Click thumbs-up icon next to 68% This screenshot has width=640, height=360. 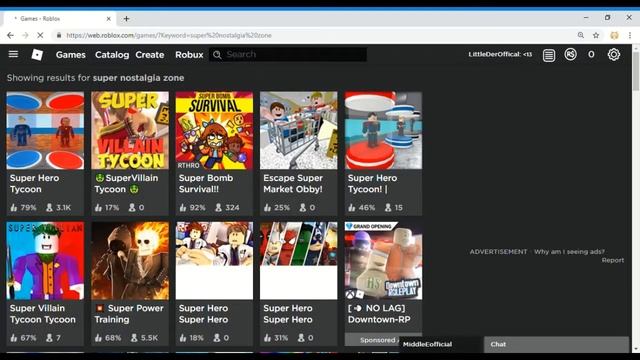tap(98, 338)
